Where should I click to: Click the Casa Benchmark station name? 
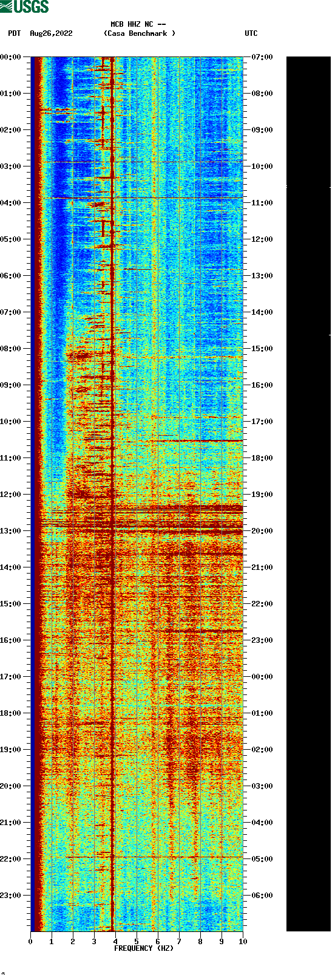[x=140, y=33]
